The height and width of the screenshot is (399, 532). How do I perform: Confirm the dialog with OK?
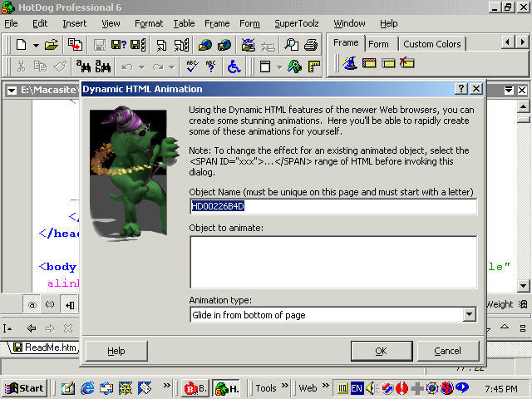(x=382, y=351)
